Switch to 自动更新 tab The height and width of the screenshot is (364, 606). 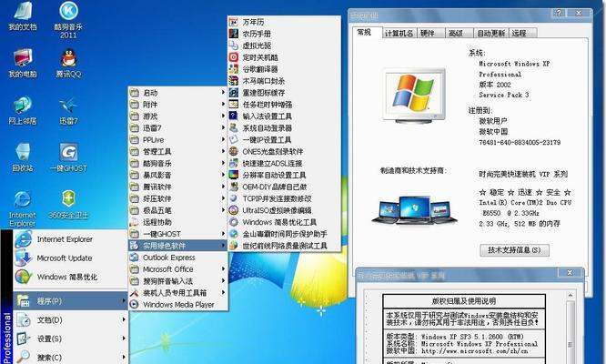[x=490, y=34]
